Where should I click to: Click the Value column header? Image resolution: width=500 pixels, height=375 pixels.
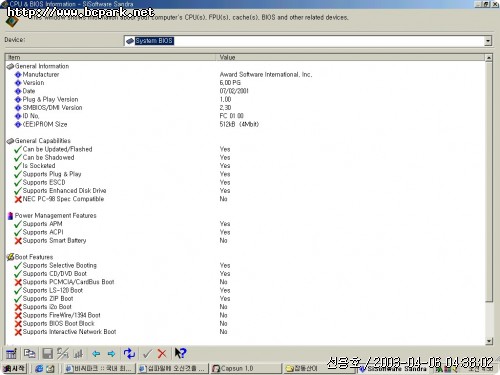(x=350, y=57)
